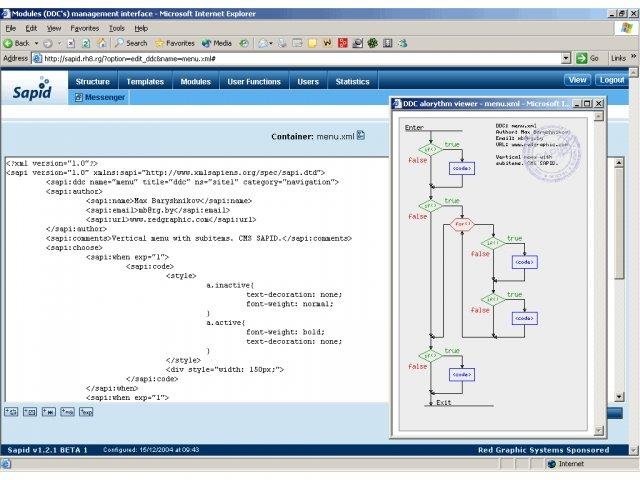Open the View menu in menu bar
This screenshot has width=640, height=480.
tap(54, 28)
